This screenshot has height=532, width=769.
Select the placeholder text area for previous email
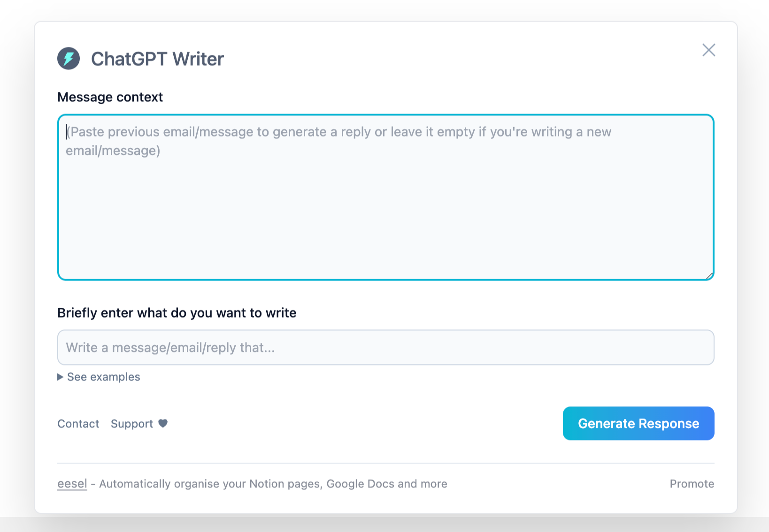[x=338, y=141]
